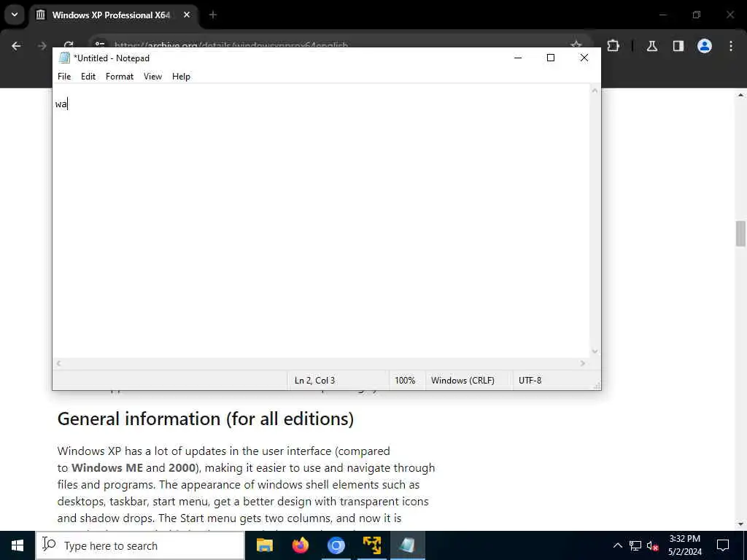
Task: Open the Chrome tab search dropdown
Action: tap(15, 15)
